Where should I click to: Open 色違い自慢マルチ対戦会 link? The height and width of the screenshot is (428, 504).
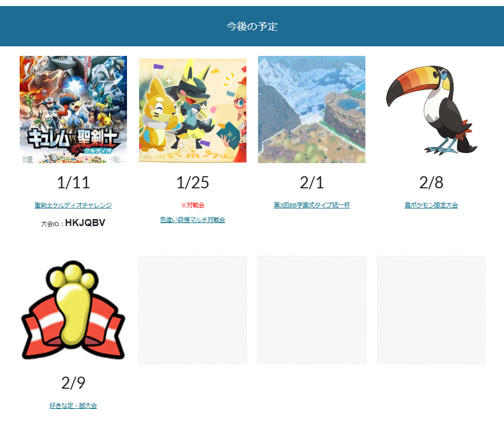point(193,220)
